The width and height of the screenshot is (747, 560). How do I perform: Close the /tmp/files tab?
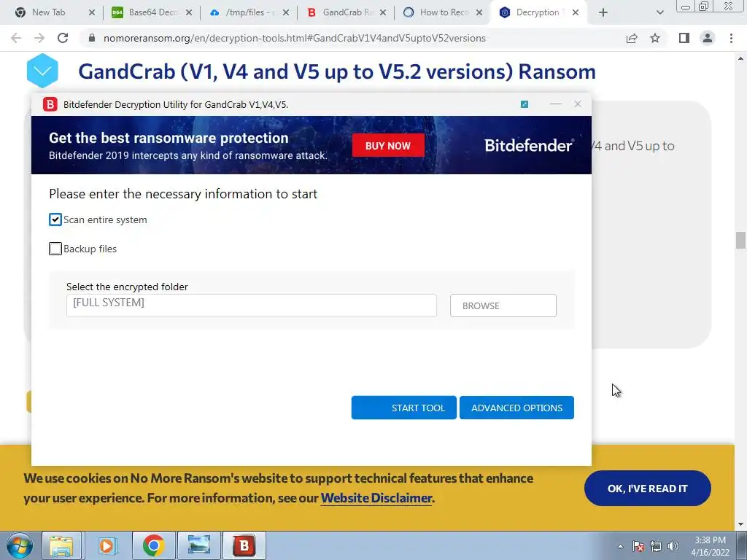[286, 12]
